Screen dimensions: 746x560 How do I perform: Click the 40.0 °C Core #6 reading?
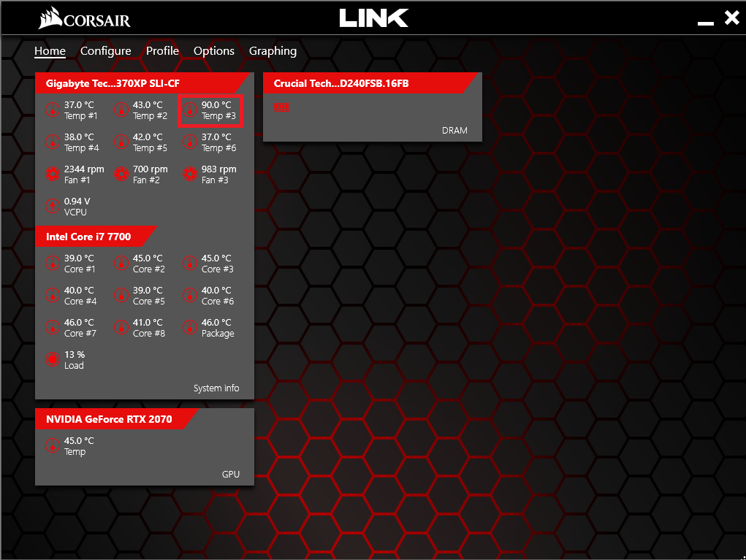coord(216,290)
